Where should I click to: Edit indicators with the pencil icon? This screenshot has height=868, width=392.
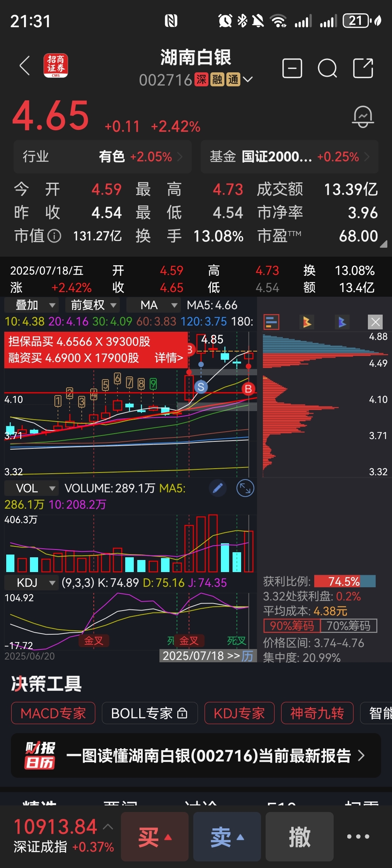[x=218, y=488]
